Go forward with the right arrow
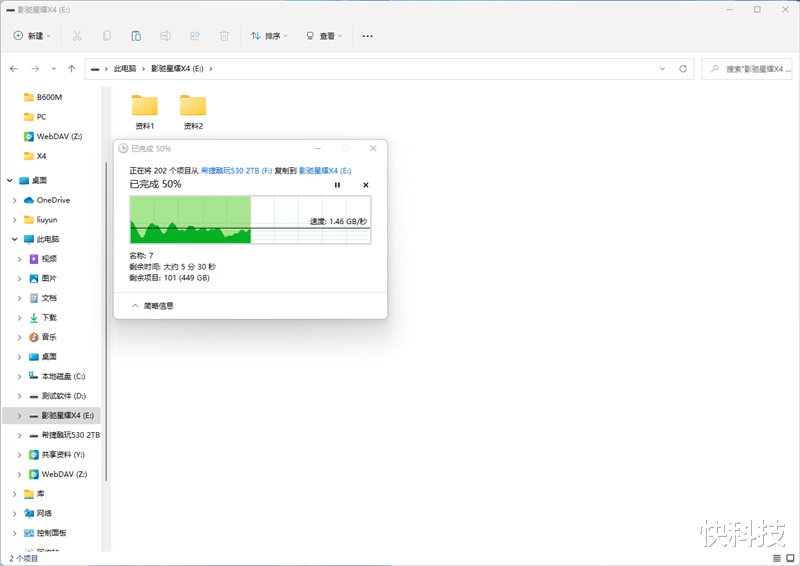Viewport: 800px width, 566px height. point(35,68)
